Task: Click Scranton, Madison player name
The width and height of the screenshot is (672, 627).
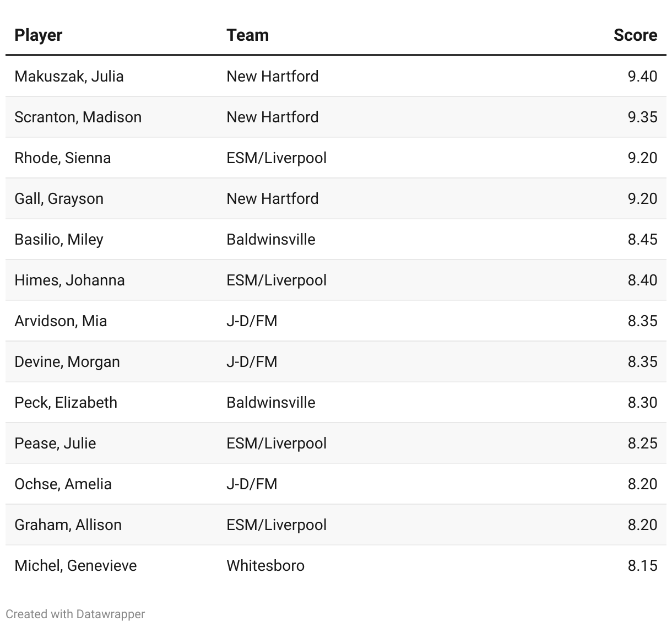Action: coord(78,117)
